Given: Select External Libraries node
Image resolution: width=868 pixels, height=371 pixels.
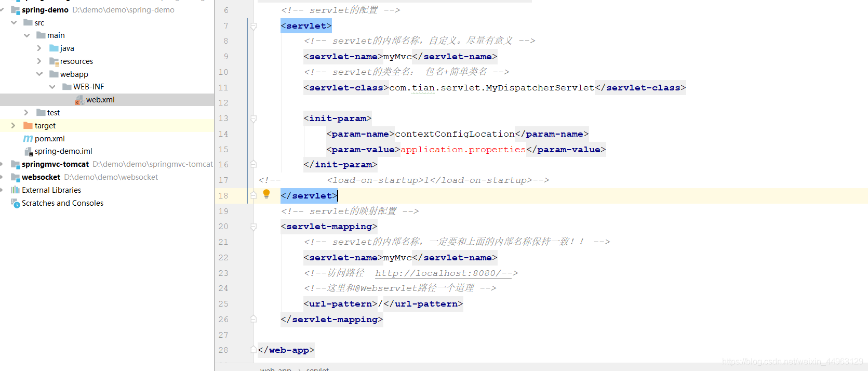Looking at the screenshot, I should (x=51, y=190).
